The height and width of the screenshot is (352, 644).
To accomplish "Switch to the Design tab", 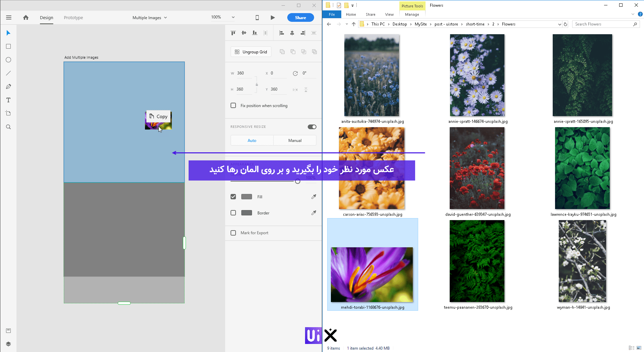I will point(47,17).
